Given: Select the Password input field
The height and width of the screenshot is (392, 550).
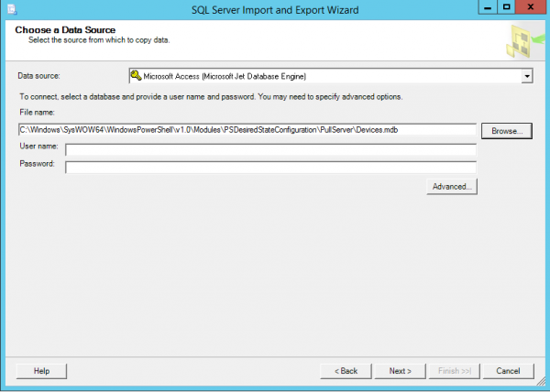Looking at the screenshot, I should [270, 167].
